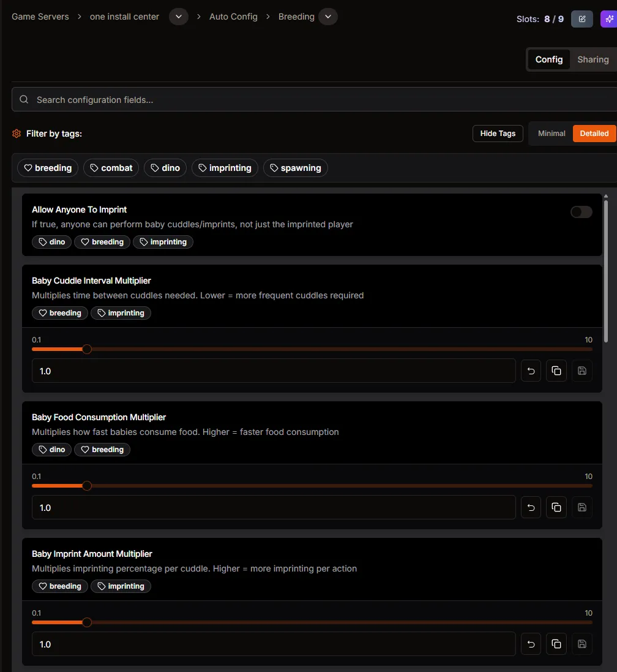This screenshot has height=672, width=617.
Task: Save the Baby Imprint Amount Multiplier setting
Action: [x=581, y=644]
